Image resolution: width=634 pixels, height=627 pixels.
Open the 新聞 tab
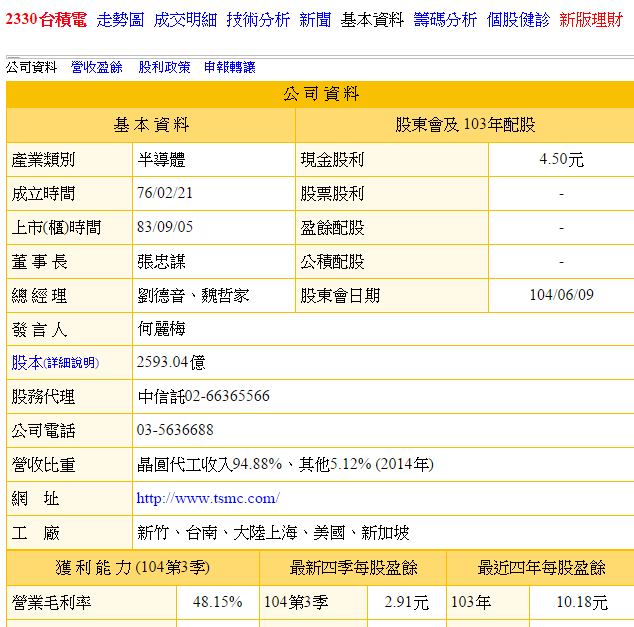315,19
